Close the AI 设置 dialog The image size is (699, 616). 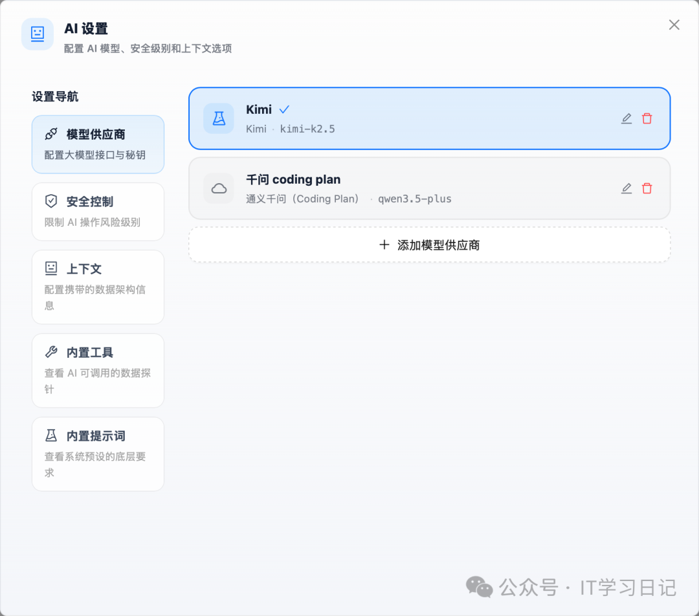674,25
